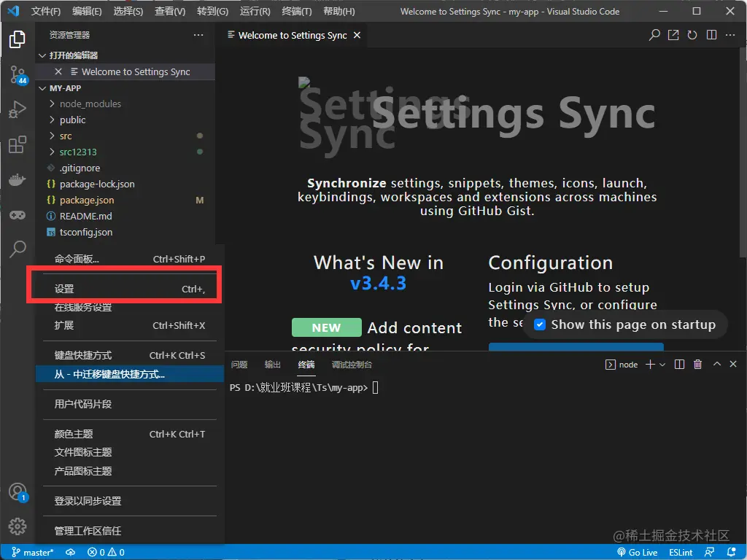Viewport: 747px width, 560px height.
Task: Open the 查看(V) menu
Action: point(170,12)
